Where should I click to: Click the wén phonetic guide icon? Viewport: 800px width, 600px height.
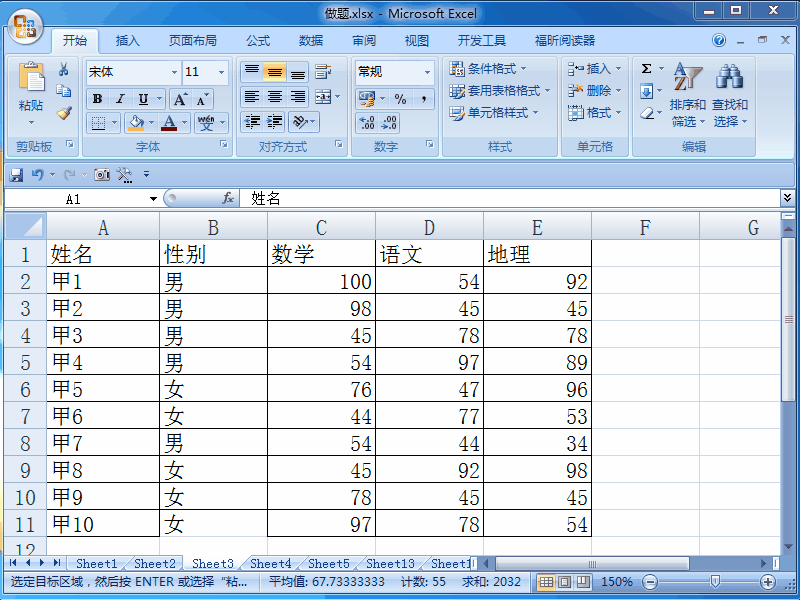click(206, 123)
